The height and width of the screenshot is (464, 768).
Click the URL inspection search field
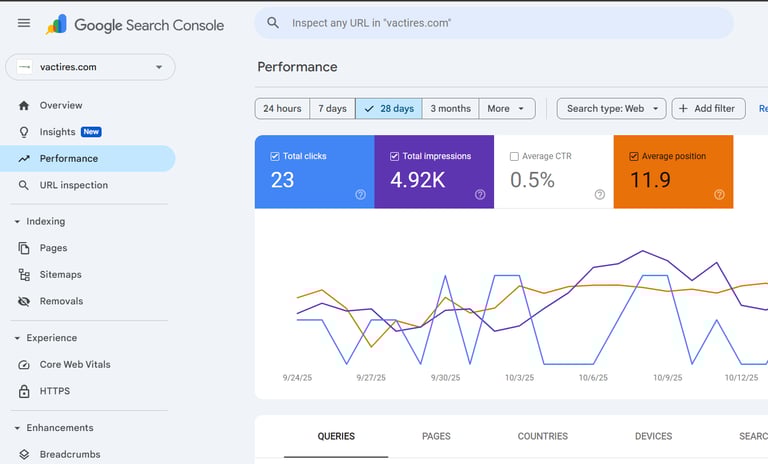click(500, 23)
